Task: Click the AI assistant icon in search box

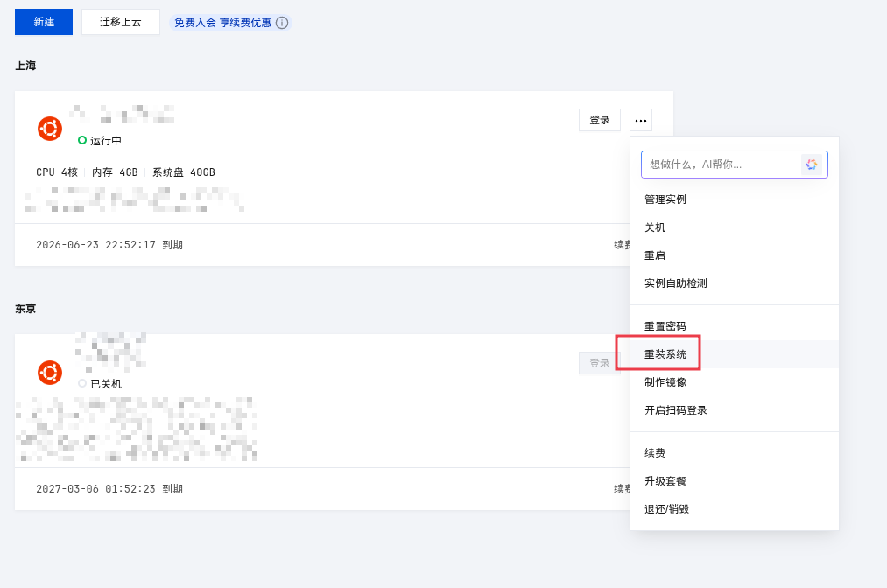Action: point(812,164)
